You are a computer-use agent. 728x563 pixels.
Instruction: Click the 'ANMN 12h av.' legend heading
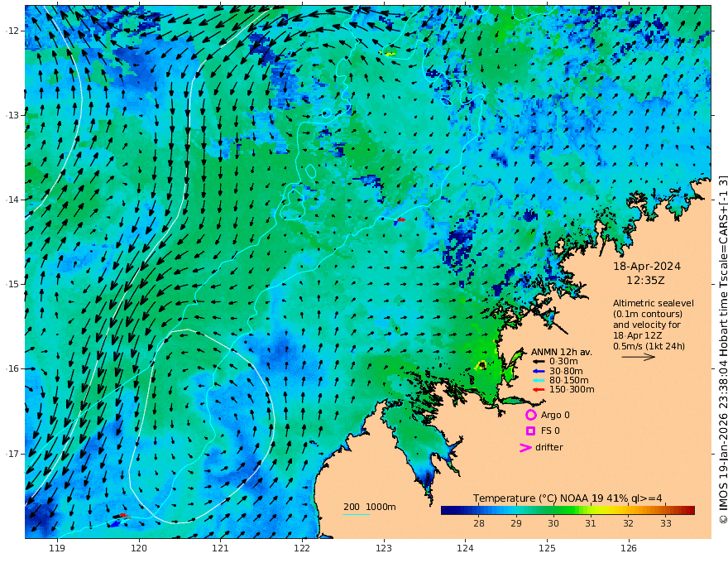tap(562, 352)
